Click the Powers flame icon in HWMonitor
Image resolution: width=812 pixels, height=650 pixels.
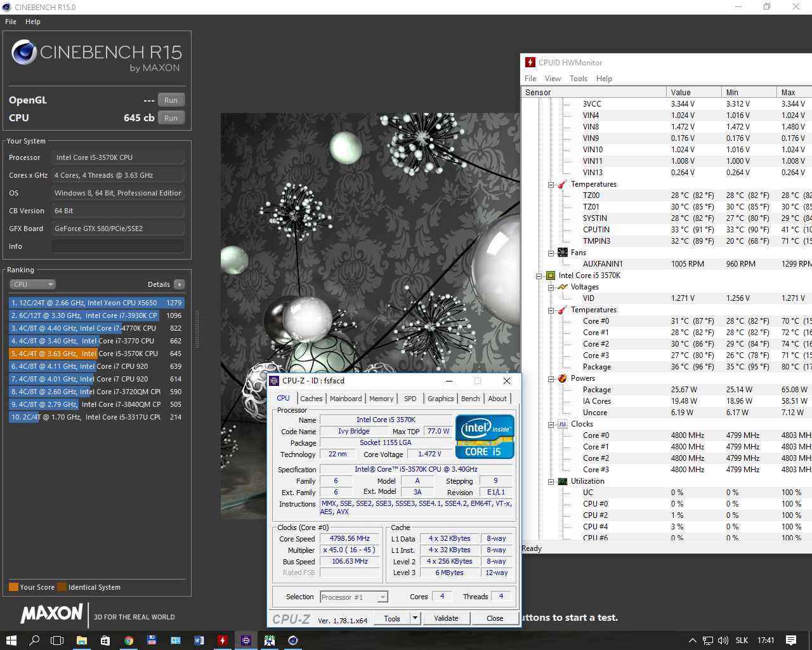point(563,378)
